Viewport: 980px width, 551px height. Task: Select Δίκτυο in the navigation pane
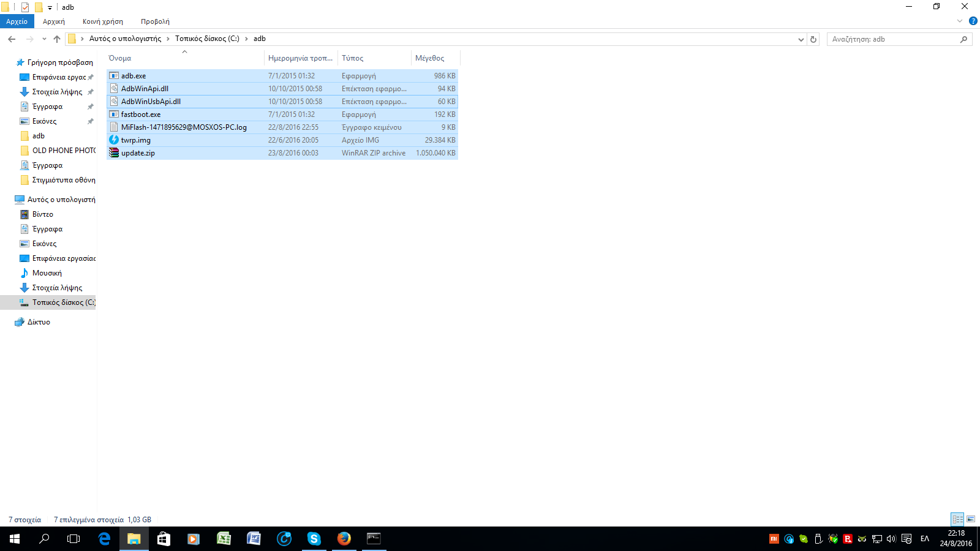39,322
